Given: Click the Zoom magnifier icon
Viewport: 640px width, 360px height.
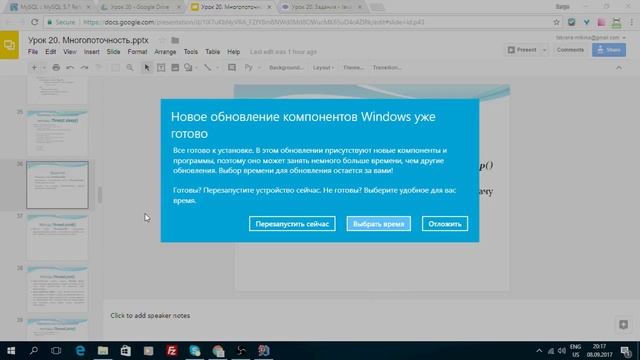Looking at the screenshot, I should tap(130, 67).
